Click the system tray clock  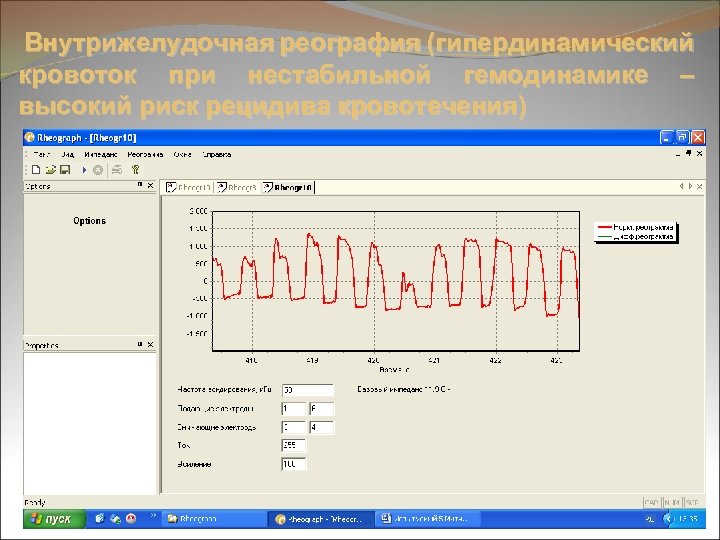pyautogui.click(x=688, y=519)
